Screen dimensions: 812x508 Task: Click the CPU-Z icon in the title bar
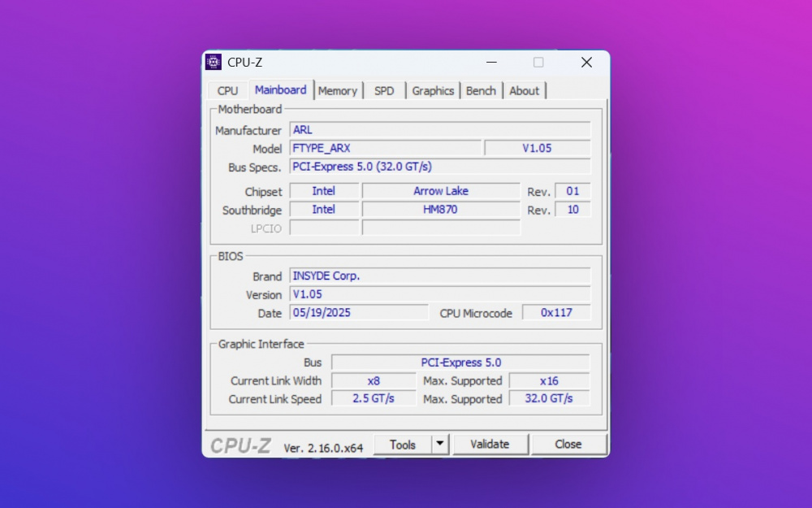[214, 63]
